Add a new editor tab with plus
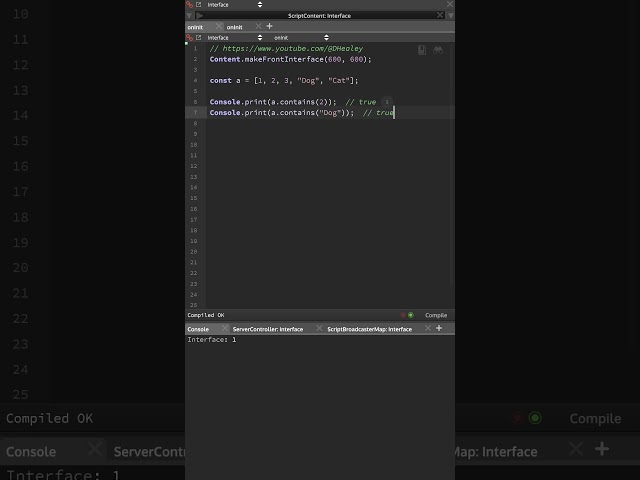Screen dimensions: 640x480 point(269,26)
